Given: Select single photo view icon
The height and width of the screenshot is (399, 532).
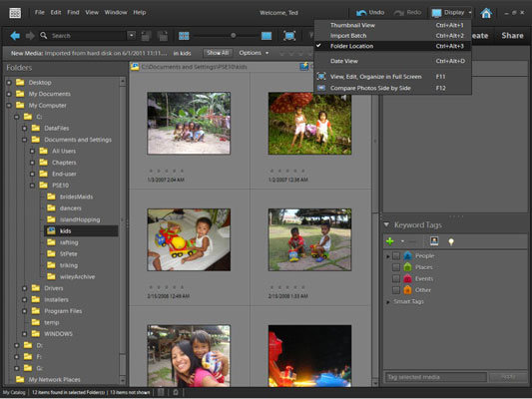Looking at the screenshot, I should [x=266, y=36].
